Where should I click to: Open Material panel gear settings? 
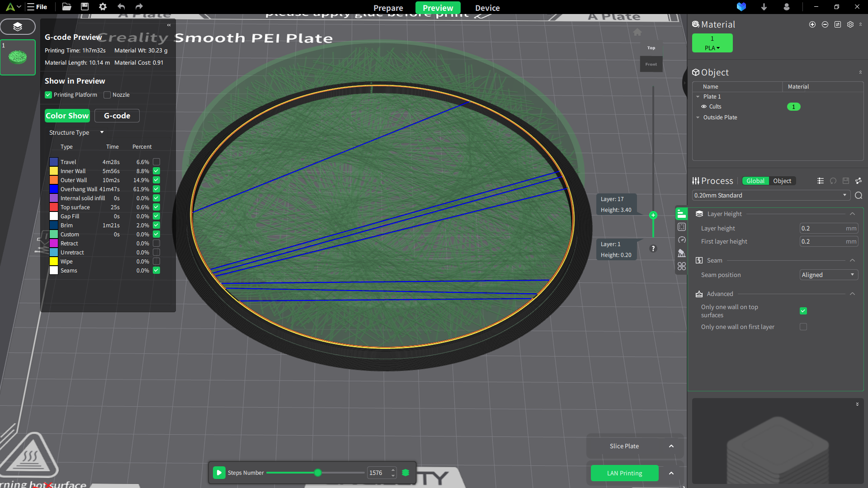[x=850, y=24]
